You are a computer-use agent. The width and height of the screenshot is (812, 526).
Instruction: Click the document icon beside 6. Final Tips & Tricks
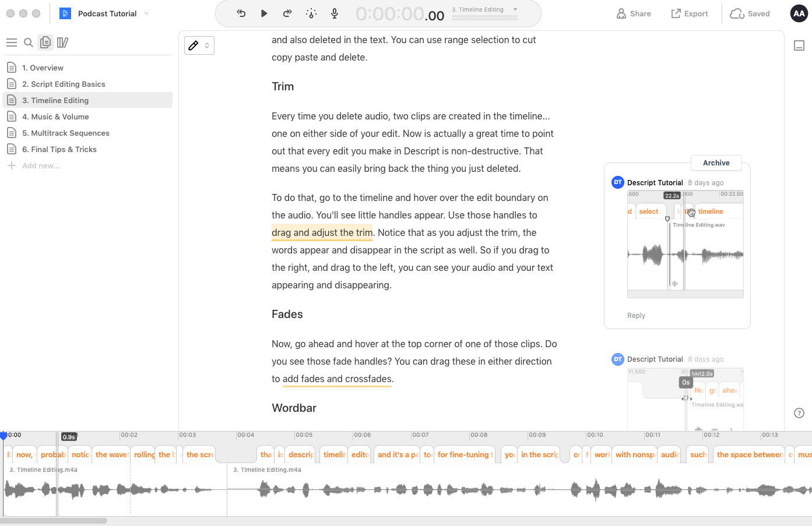point(12,149)
